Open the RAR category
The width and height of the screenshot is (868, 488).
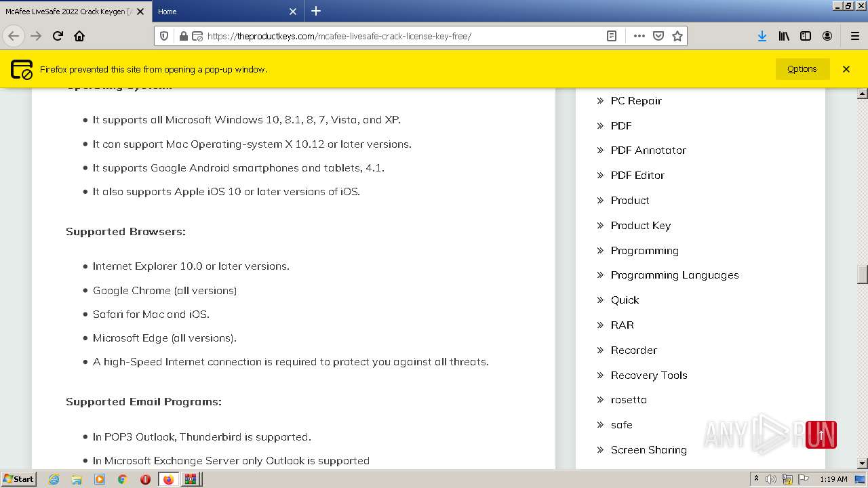[x=623, y=325]
